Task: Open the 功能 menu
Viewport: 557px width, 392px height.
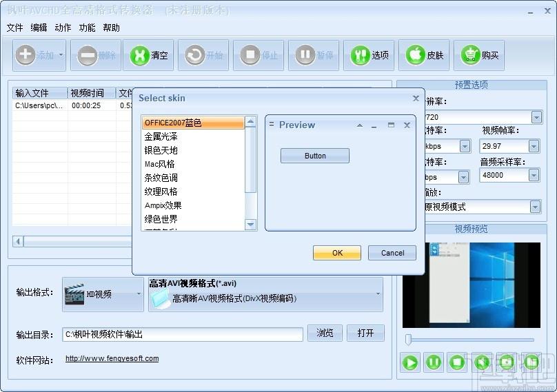Action: coord(87,28)
